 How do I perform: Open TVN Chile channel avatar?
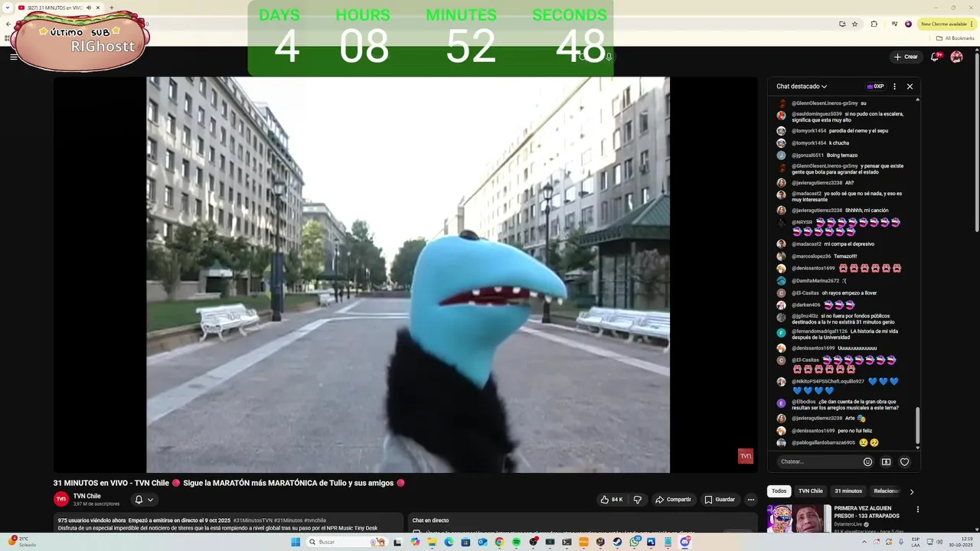coord(61,499)
